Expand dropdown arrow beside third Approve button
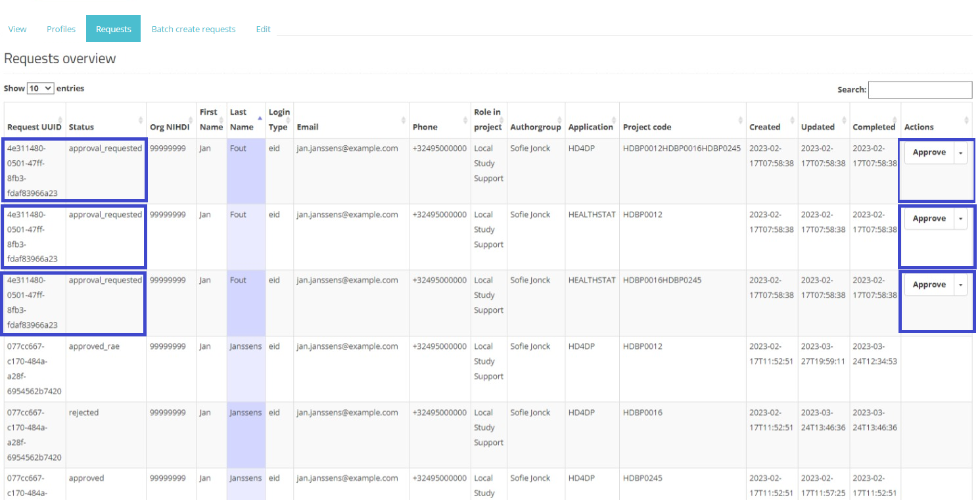980x500 pixels. (960, 285)
